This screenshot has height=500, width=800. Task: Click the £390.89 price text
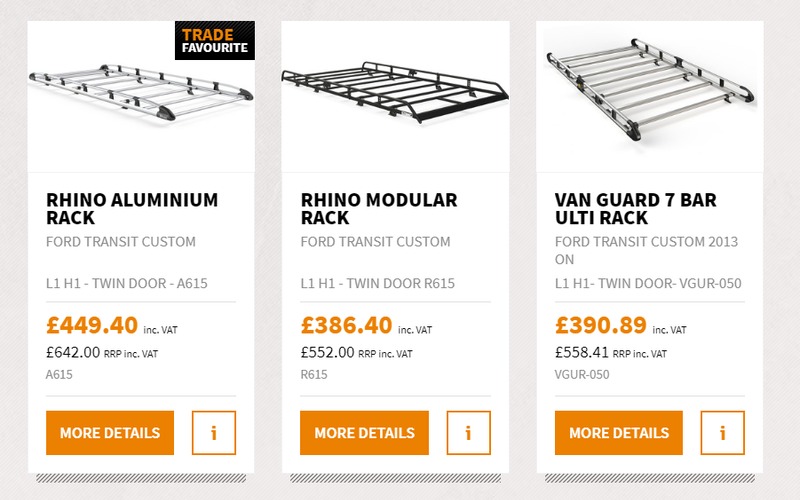[601, 325]
